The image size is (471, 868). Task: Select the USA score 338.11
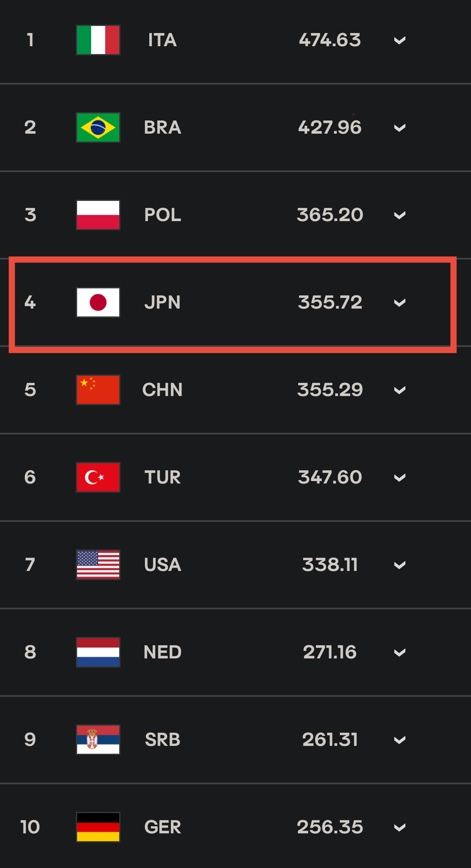tap(330, 565)
